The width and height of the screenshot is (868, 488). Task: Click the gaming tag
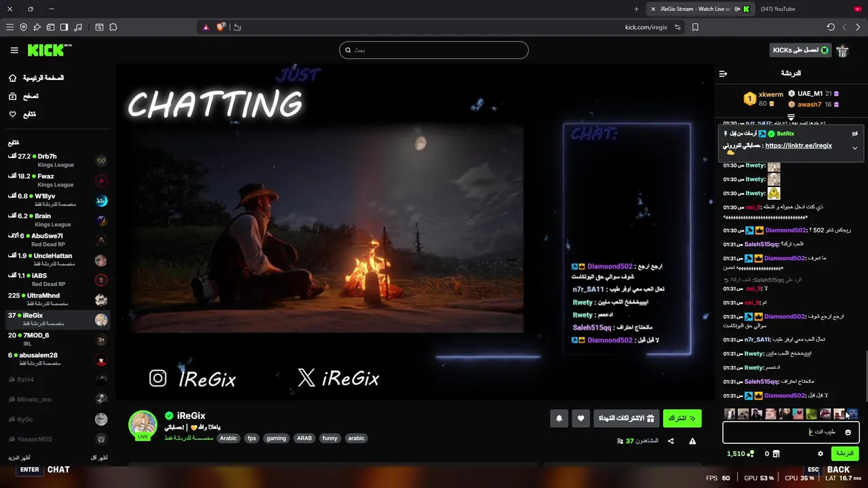tap(276, 439)
